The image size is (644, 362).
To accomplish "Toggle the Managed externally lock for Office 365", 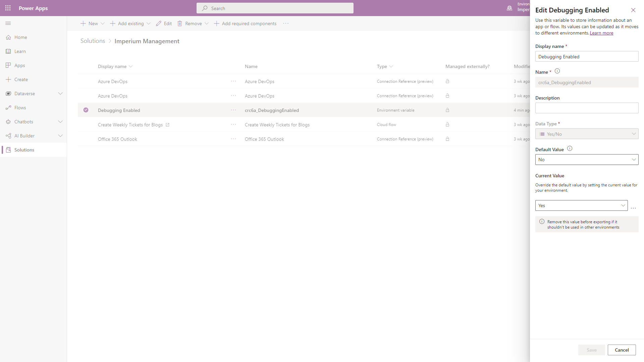I will (x=448, y=139).
